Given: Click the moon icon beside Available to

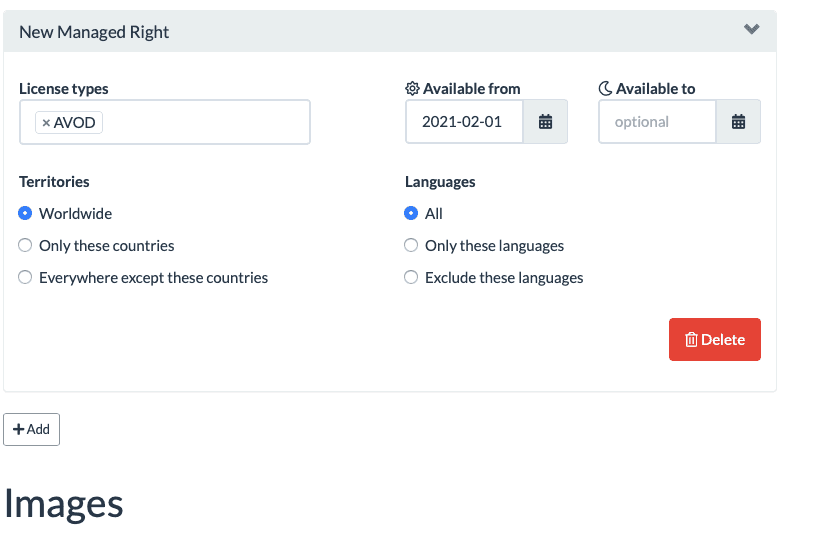Looking at the screenshot, I should click(605, 89).
